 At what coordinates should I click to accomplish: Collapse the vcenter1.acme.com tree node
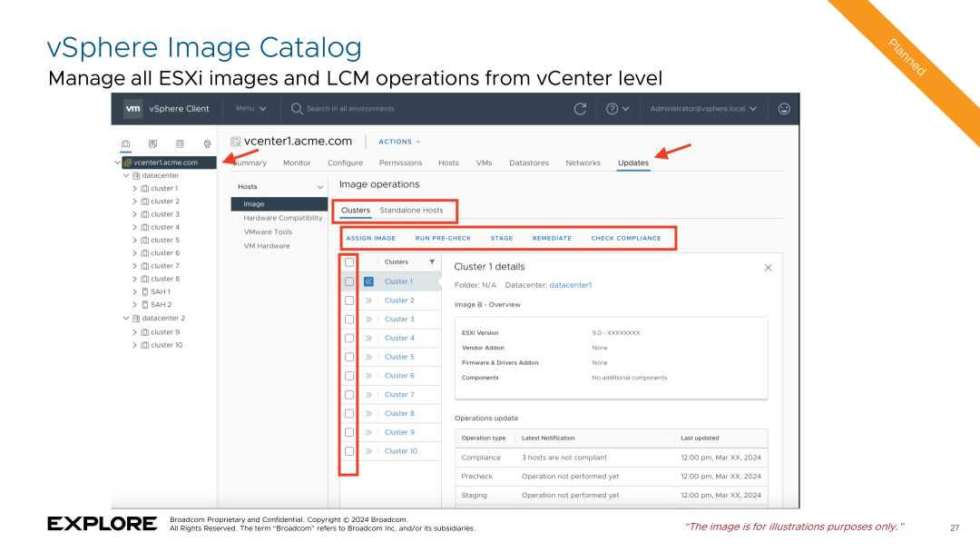click(x=117, y=163)
